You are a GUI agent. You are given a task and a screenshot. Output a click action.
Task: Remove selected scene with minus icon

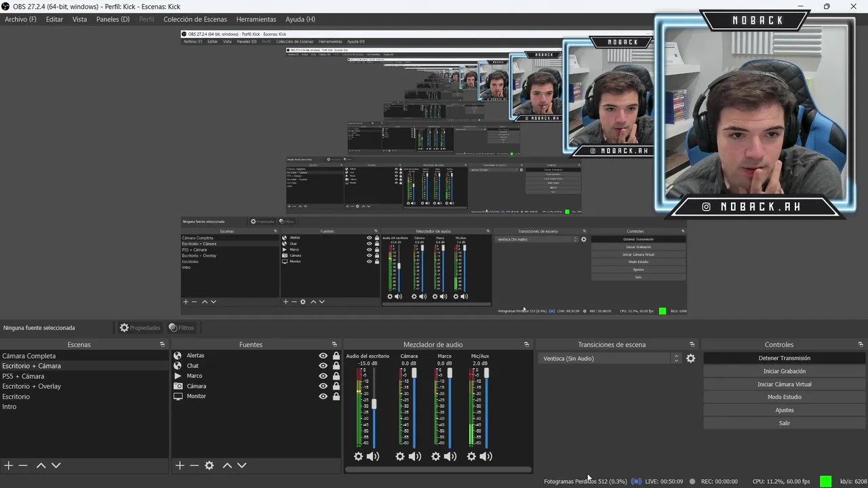(23, 466)
